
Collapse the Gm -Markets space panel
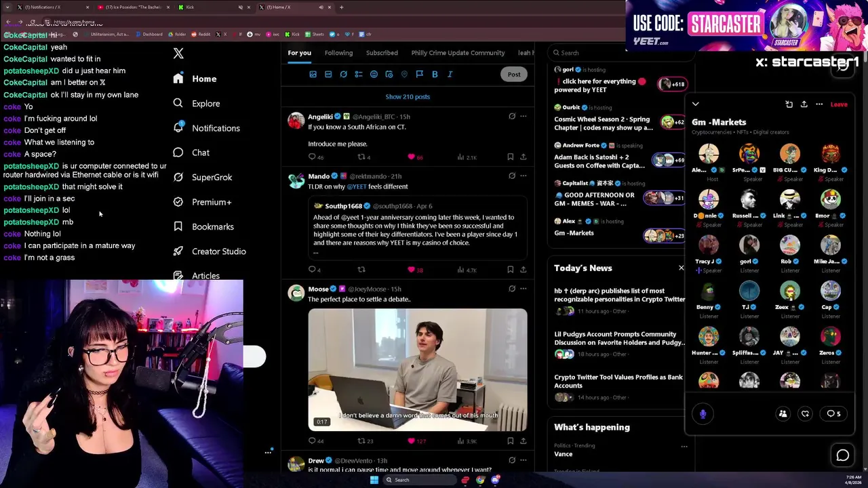coord(696,104)
